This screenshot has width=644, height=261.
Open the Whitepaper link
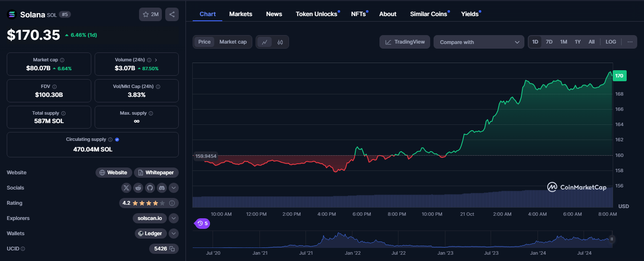coord(156,173)
